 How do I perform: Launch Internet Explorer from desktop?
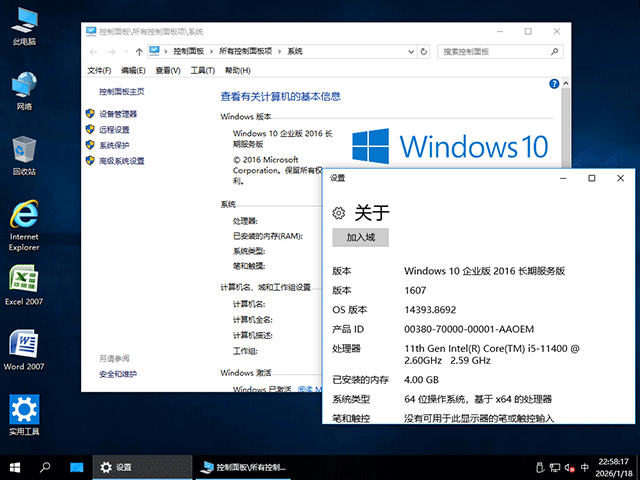click(24, 225)
